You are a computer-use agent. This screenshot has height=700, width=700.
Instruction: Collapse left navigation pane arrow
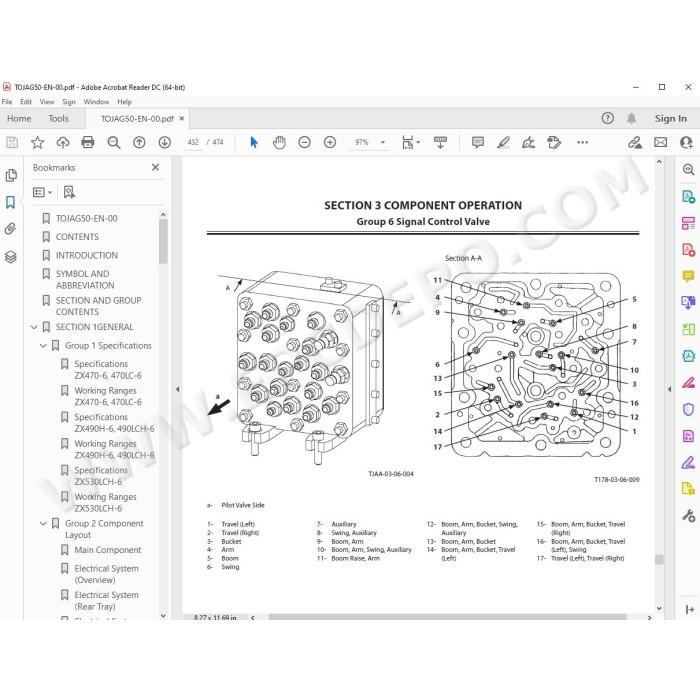tap(177, 389)
